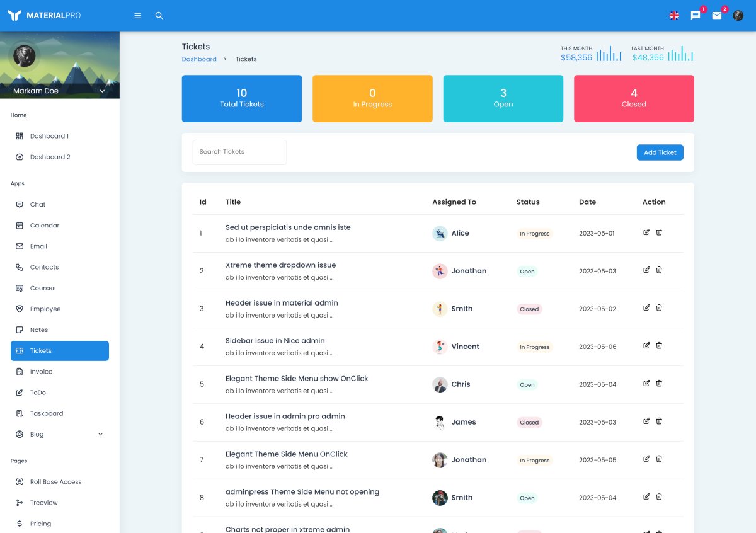The image size is (756, 533).
Task: Click the hamburger menu icon in header
Action: point(138,16)
